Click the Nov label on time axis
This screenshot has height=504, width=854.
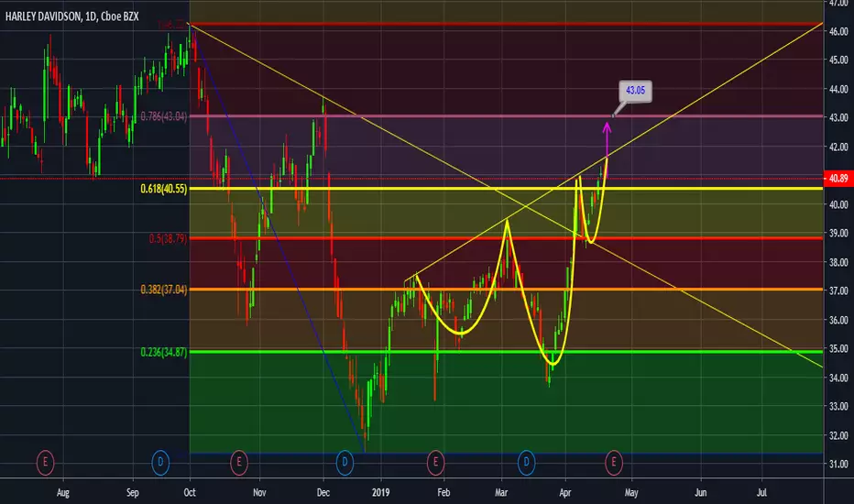259,493
